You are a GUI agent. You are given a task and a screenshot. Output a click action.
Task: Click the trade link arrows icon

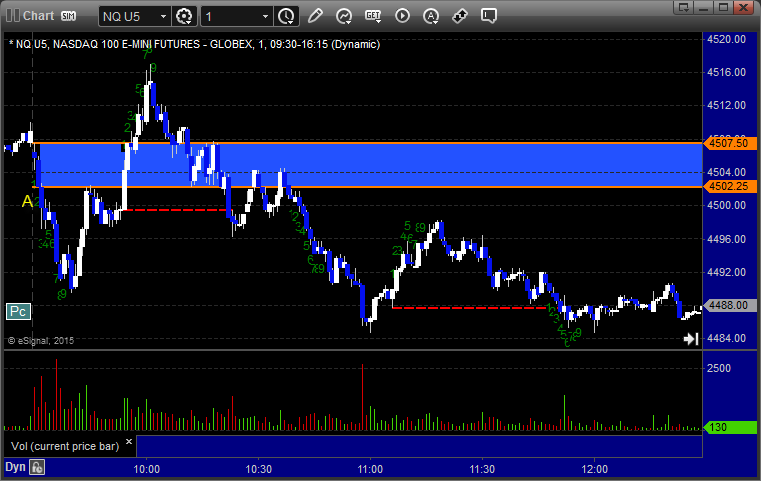(x=460, y=16)
